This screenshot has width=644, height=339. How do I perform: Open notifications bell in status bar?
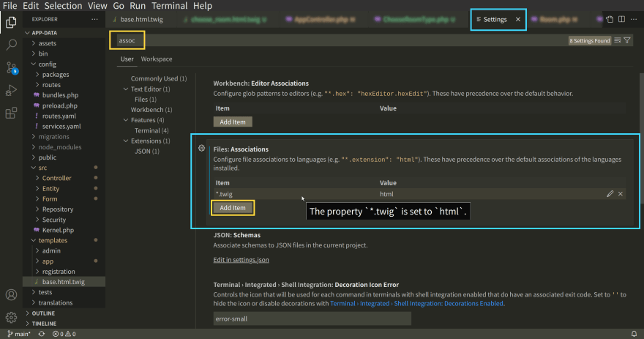pos(634,334)
